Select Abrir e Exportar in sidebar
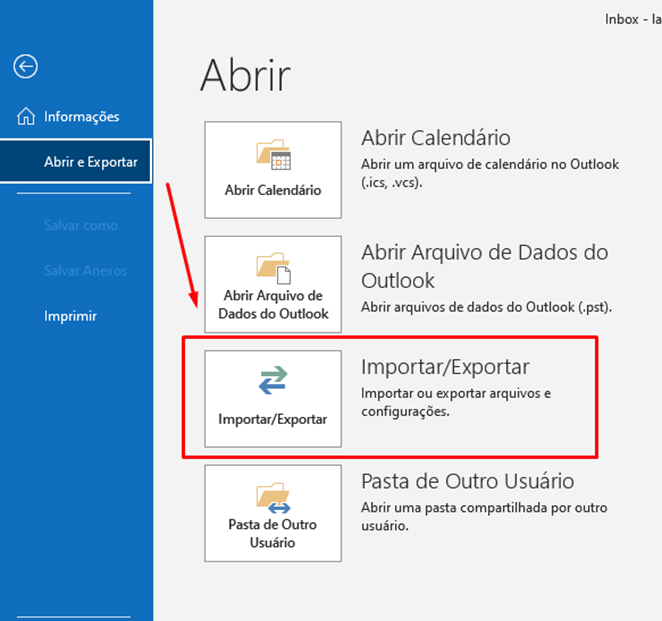Image resolution: width=662 pixels, height=621 pixels. pos(76,161)
